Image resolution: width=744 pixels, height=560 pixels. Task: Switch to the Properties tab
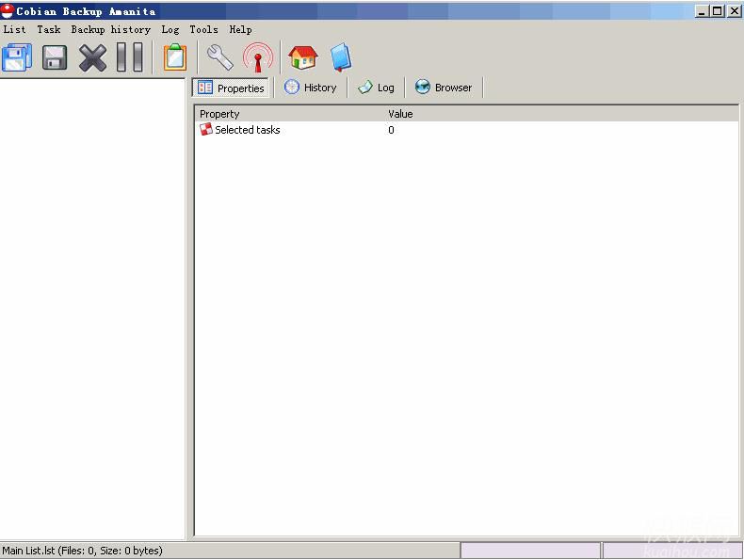(231, 88)
